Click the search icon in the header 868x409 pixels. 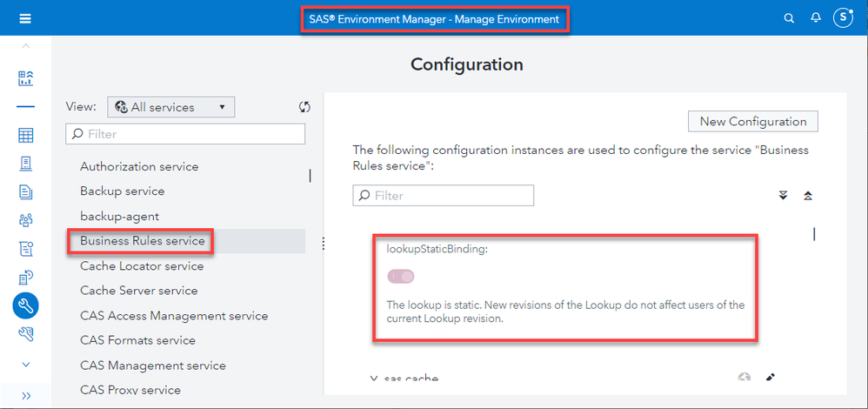(789, 18)
